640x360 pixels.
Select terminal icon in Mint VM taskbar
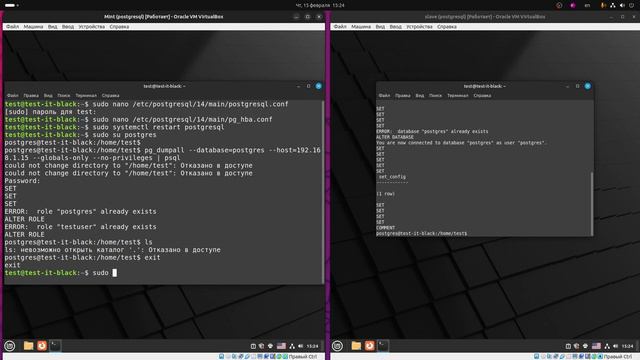click(x=55, y=346)
